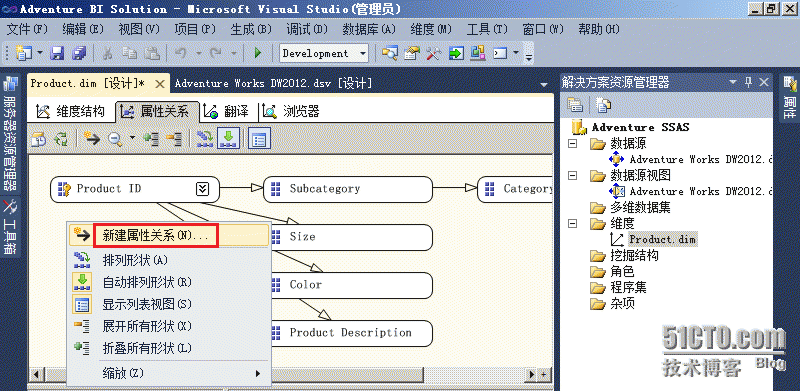Screen dimensions: 800x391
Task: Toggle the Show List Views toolbar button
Action: point(259,138)
